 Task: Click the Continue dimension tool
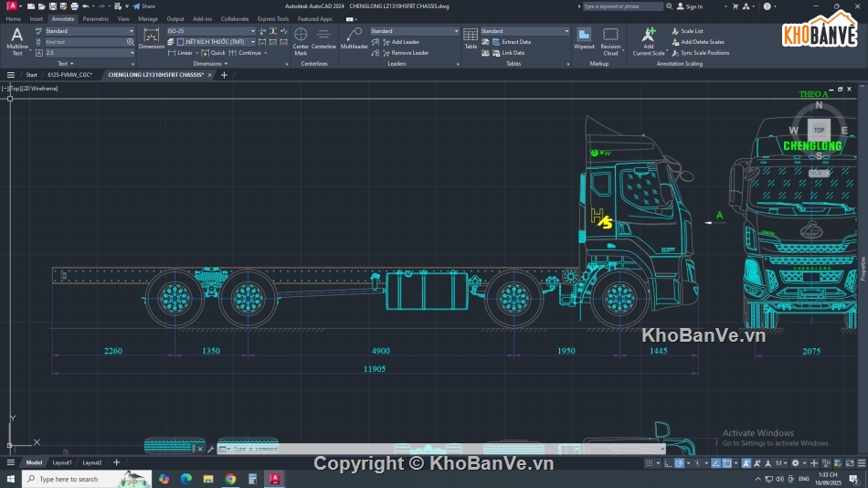point(245,53)
